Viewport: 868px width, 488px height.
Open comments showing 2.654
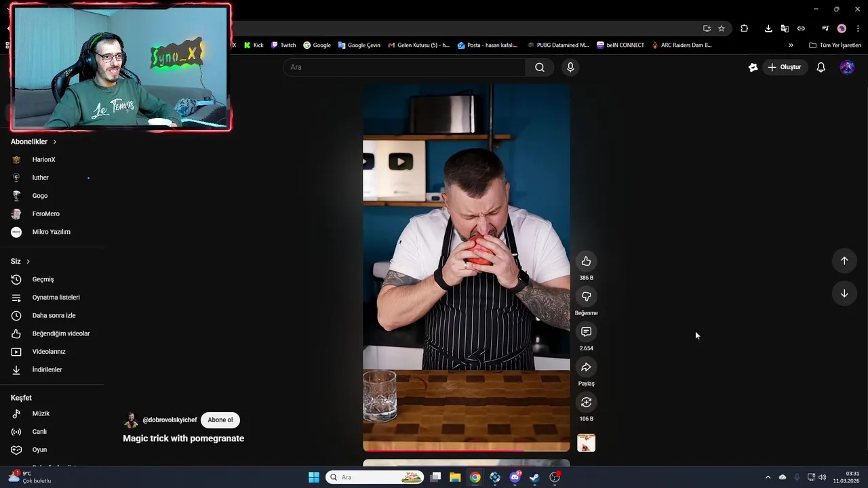[x=586, y=331]
